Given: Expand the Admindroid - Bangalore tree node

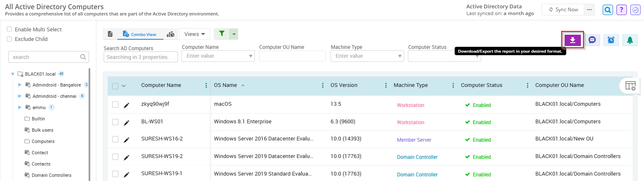Looking at the screenshot, I should [x=20, y=85].
